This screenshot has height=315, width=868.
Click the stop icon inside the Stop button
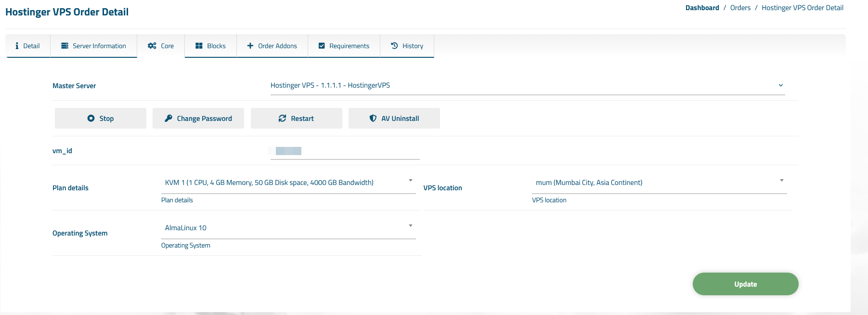pyautogui.click(x=91, y=118)
